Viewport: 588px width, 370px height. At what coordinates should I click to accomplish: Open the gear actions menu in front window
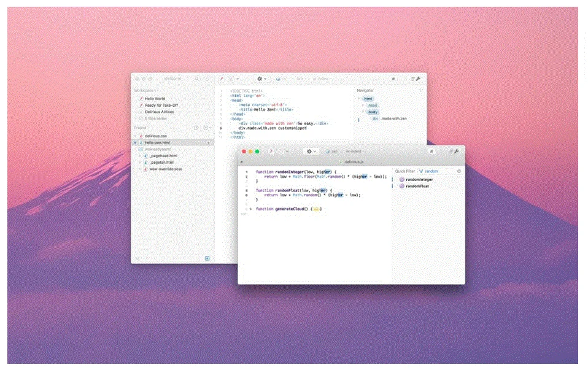pyautogui.click(x=311, y=152)
